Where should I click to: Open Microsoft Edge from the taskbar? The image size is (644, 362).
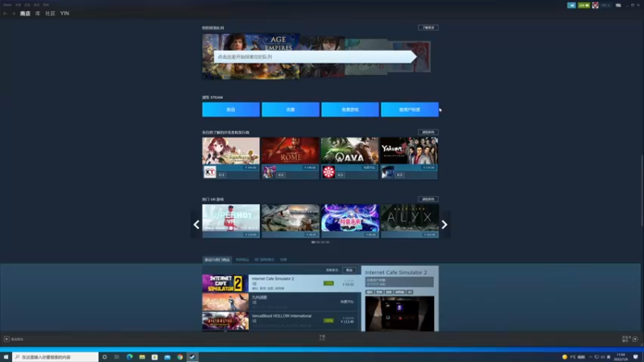click(x=130, y=357)
